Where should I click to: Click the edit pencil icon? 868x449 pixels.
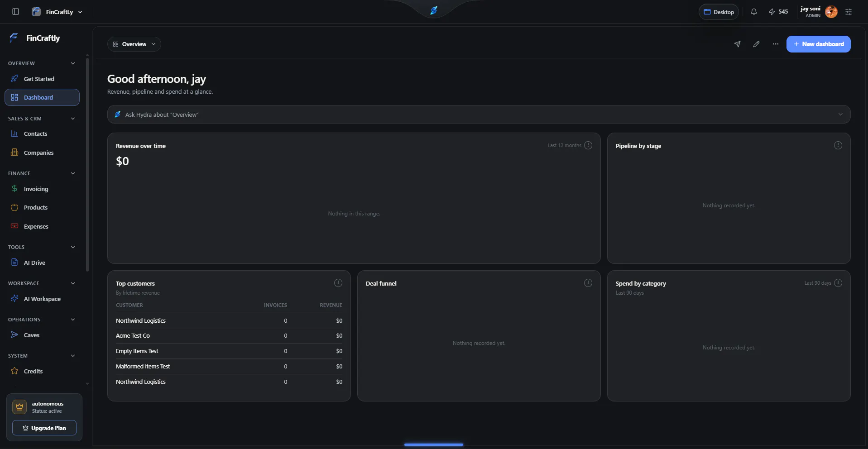pos(756,44)
